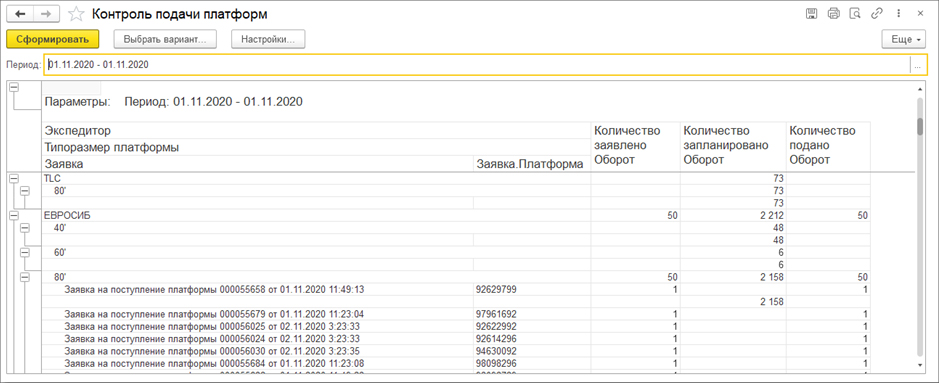Click the vertical scrollbar thumb
Screen dimensions: 939x383
921,127
